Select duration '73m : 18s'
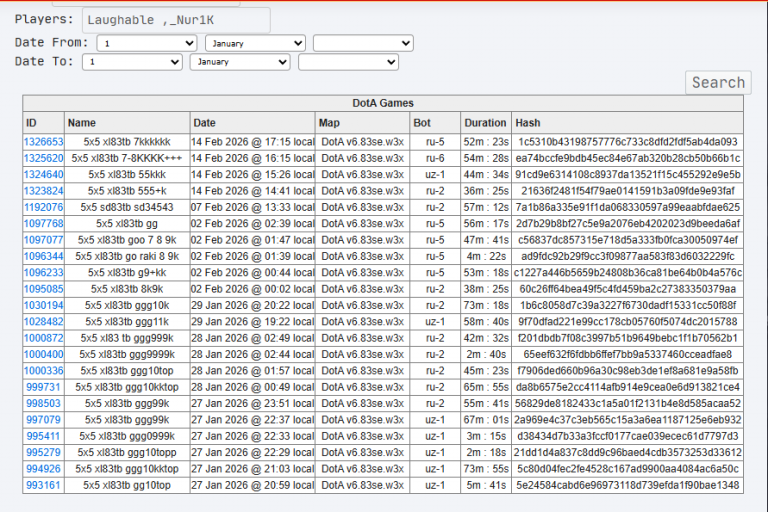The image size is (768, 512). click(x=486, y=305)
